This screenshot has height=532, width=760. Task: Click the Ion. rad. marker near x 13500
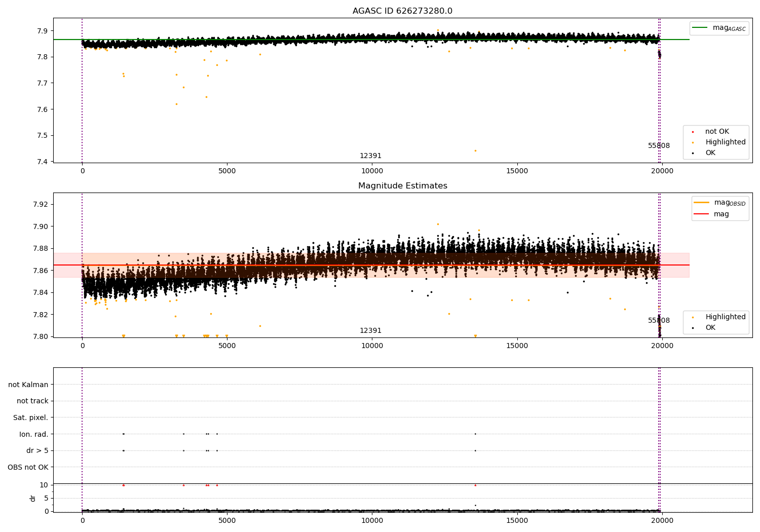[x=475, y=434]
